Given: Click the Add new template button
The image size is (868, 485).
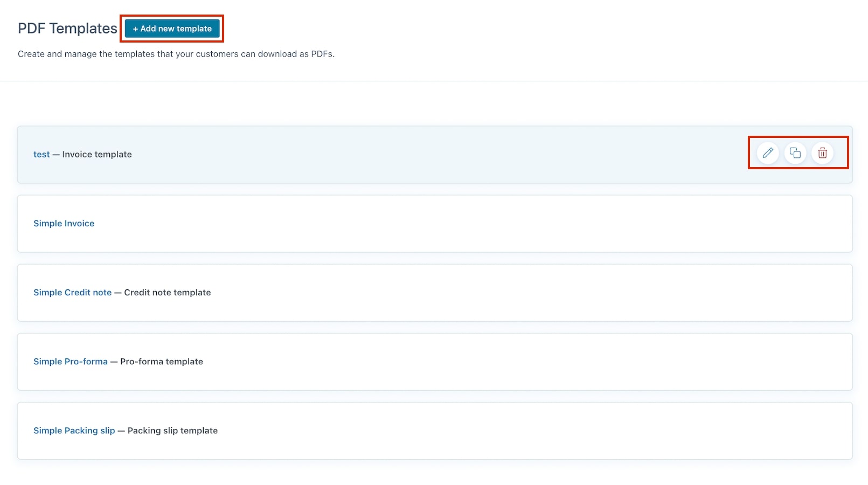Looking at the screenshot, I should pos(172,29).
